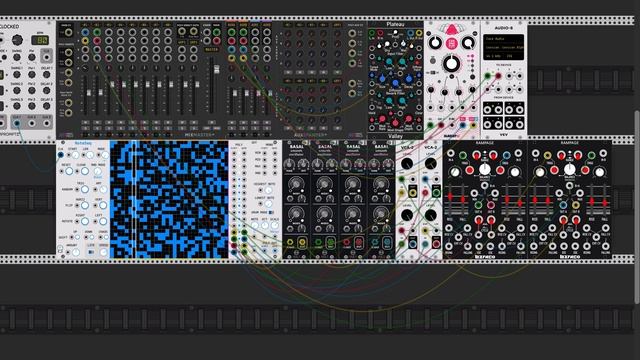Click the red output jack on the third BASAL
Screen dimensions: 640x360
pyautogui.click(x=358, y=242)
